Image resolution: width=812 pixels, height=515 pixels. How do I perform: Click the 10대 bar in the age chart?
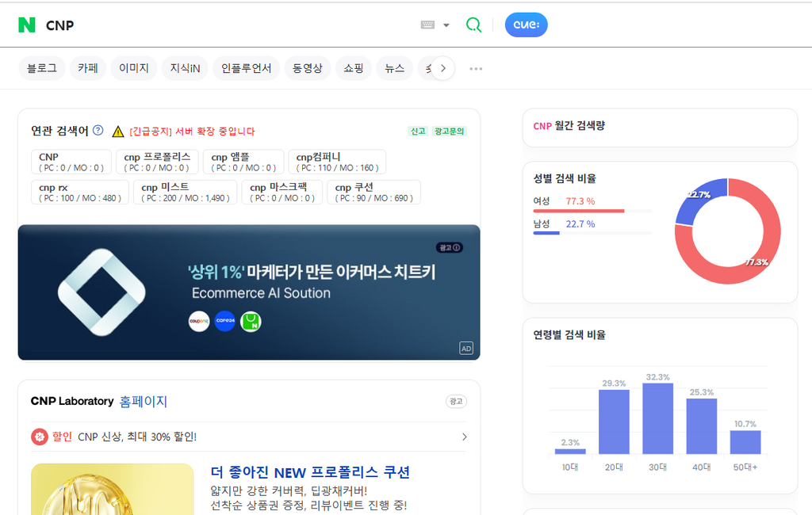(x=570, y=452)
